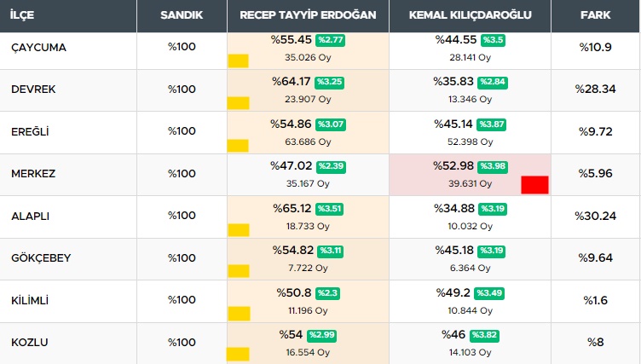
Task: Click the green %3.11 badge in Gökçebey row
Action: pos(330,251)
